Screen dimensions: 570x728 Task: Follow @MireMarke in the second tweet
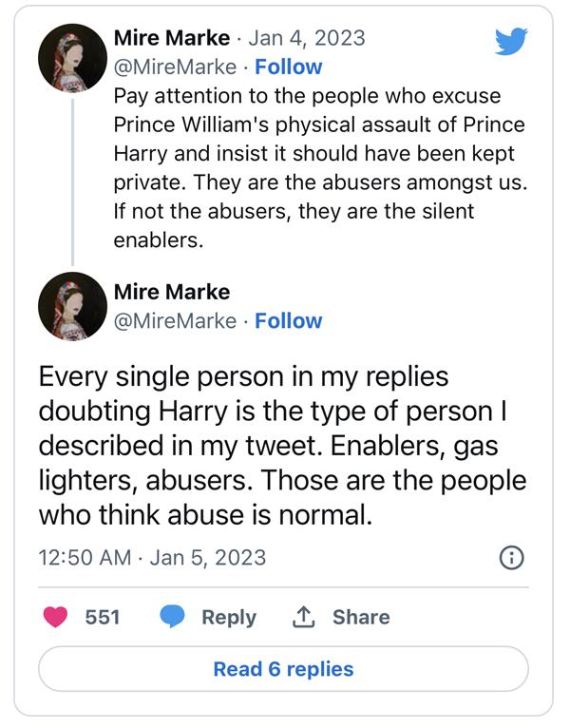tap(288, 321)
